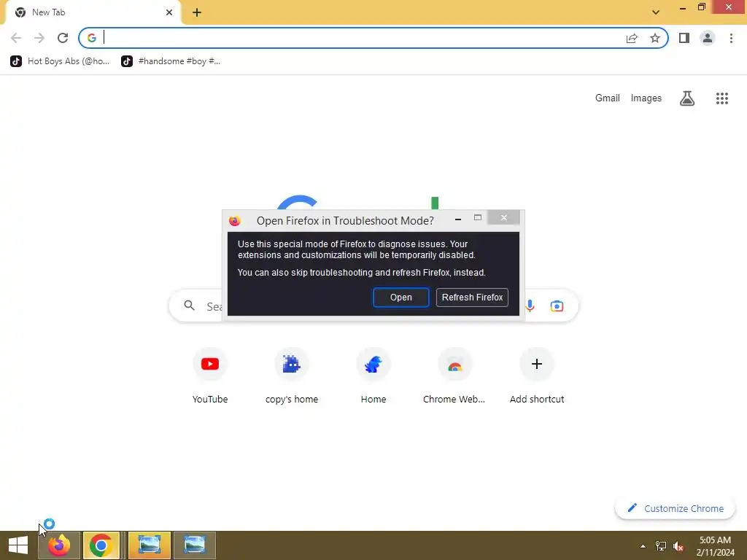Close the New Tab tab
The height and width of the screenshot is (560, 747).
coord(169,12)
